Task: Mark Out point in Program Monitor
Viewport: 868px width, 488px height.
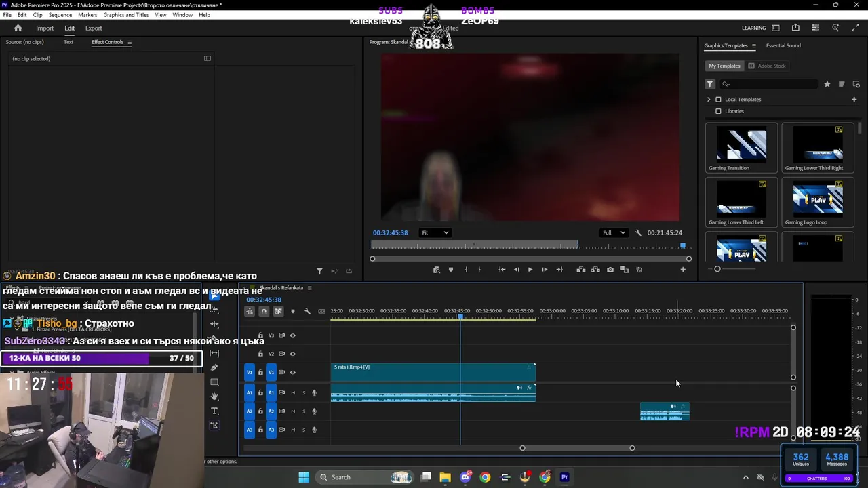Action: click(x=479, y=270)
